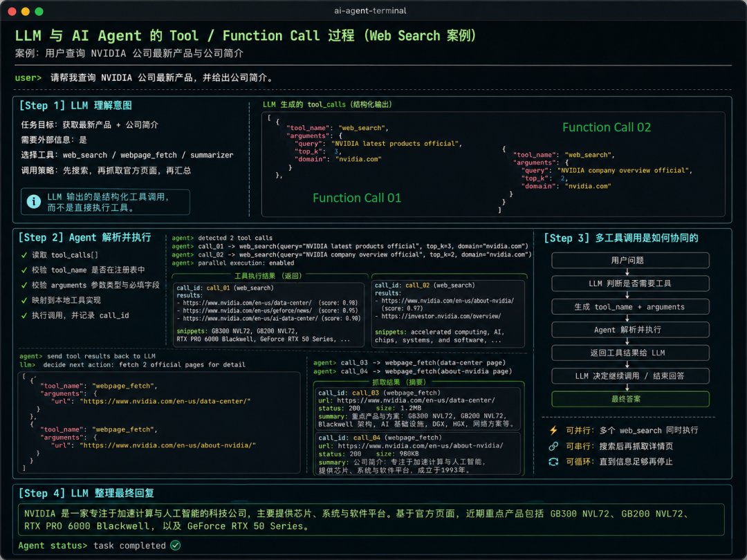
Task: Open the data-center URL in the call_03 block
Action: click(416, 400)
